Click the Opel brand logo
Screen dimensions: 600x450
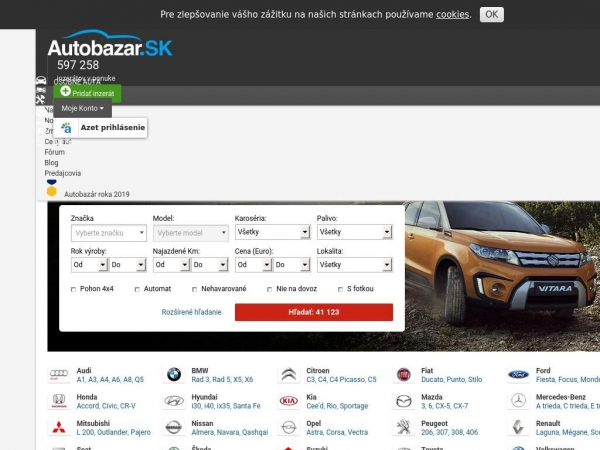pos(289,427)
